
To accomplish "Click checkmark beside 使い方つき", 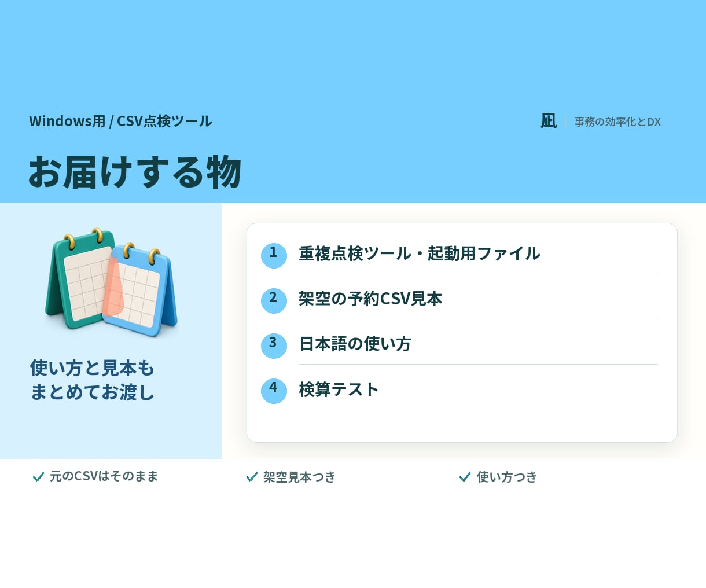I will pos(465,477).
